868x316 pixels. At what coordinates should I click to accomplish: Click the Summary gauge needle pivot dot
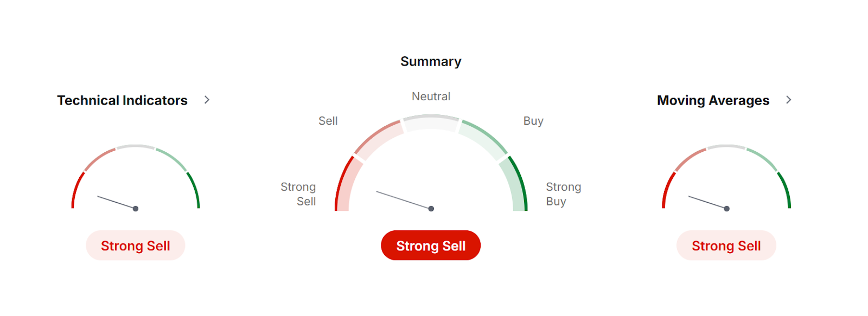(x=431, y=209)
